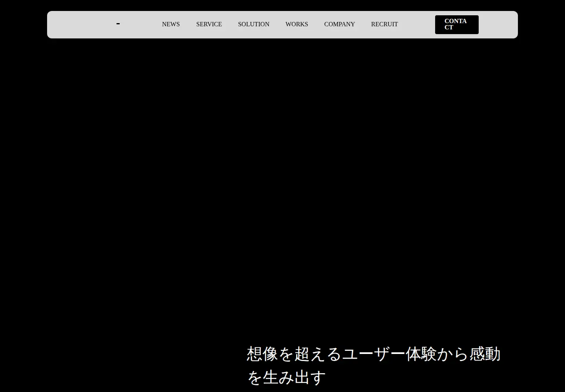Open the RECRUIT link
The image size is (565, 392).
pos(385,24)
